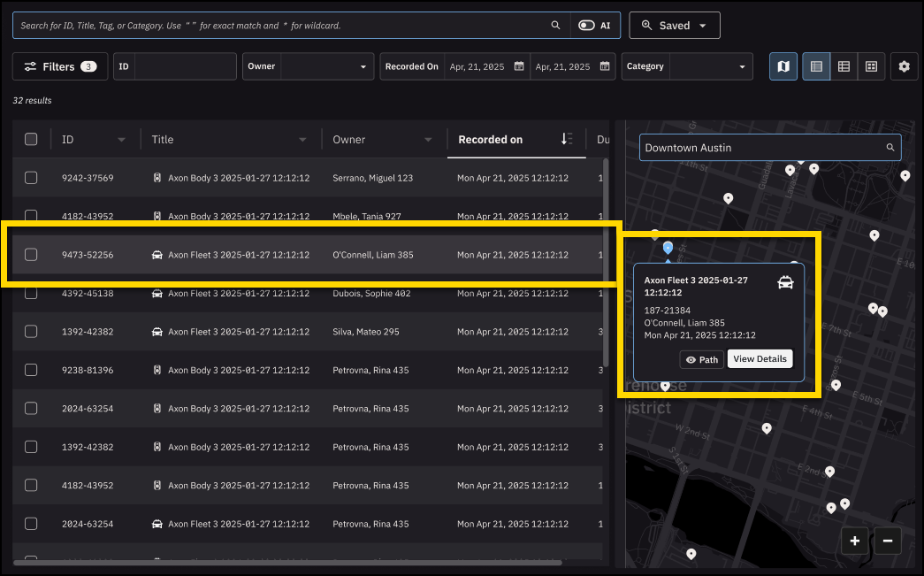Switch to map view icon
This screenshot has height=576, width=924.
coord(783,66)
